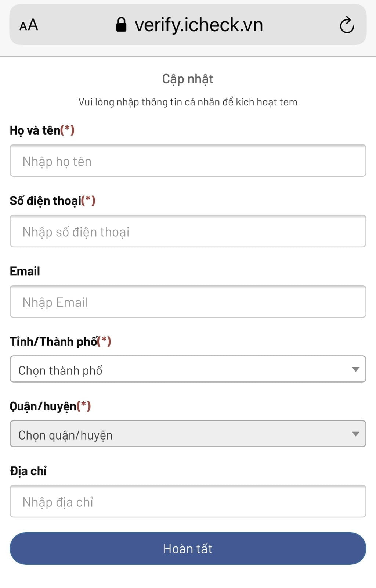Select the Email field label

tap(25, 271)
